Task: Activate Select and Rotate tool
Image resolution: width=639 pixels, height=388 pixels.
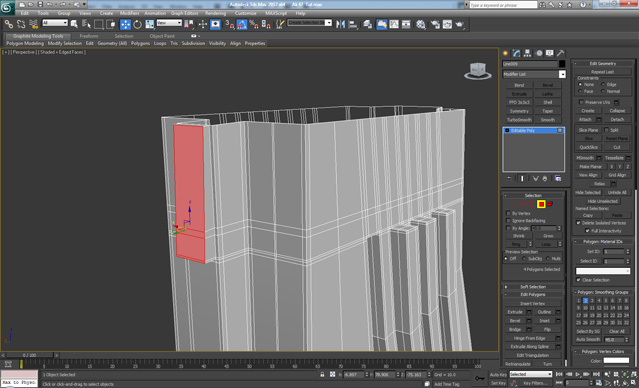Action: [x=137, y=24]
